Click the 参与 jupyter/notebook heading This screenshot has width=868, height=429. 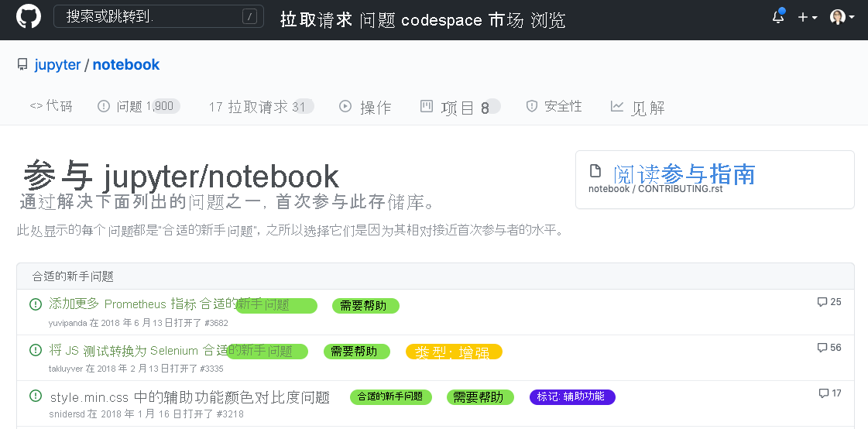pos(181,177)
